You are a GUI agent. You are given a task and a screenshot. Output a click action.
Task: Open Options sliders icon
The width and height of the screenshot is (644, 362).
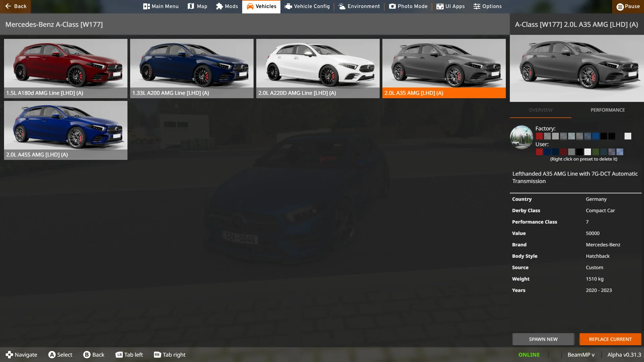click(477, 6)
